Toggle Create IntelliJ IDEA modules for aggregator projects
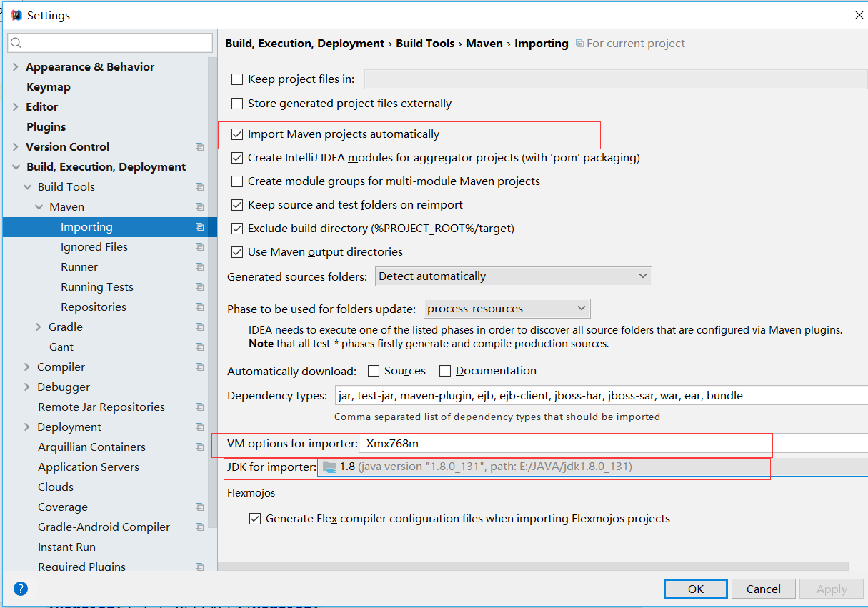Image resolution: width=868 pixels, height=608 pixels. 237,157
